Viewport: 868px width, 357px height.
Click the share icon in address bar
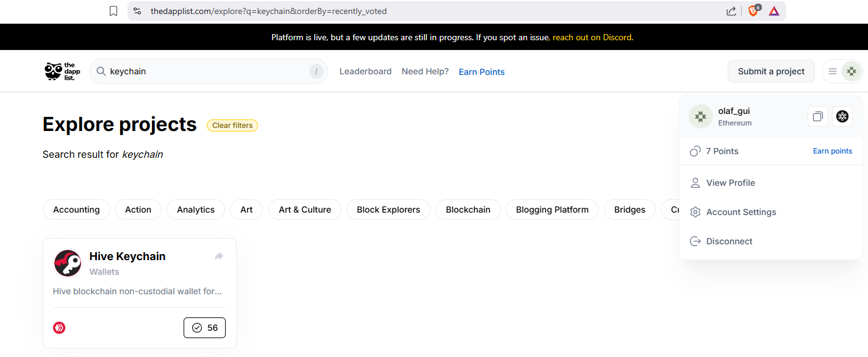pos(731,11)
